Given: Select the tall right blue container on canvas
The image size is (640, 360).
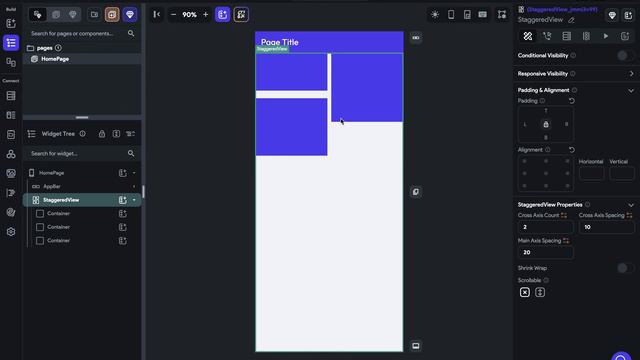Looking at the screenshot, I should point(367,88).
